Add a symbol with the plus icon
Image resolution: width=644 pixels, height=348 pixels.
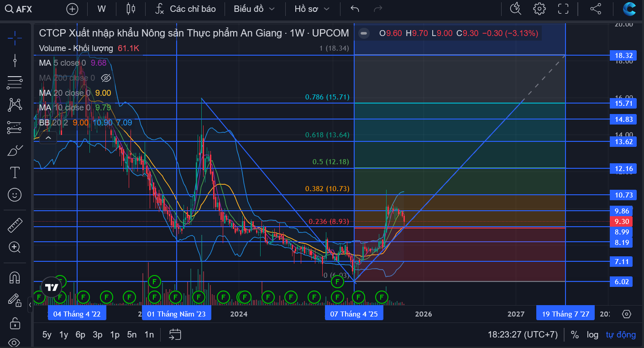click(72, 9)
